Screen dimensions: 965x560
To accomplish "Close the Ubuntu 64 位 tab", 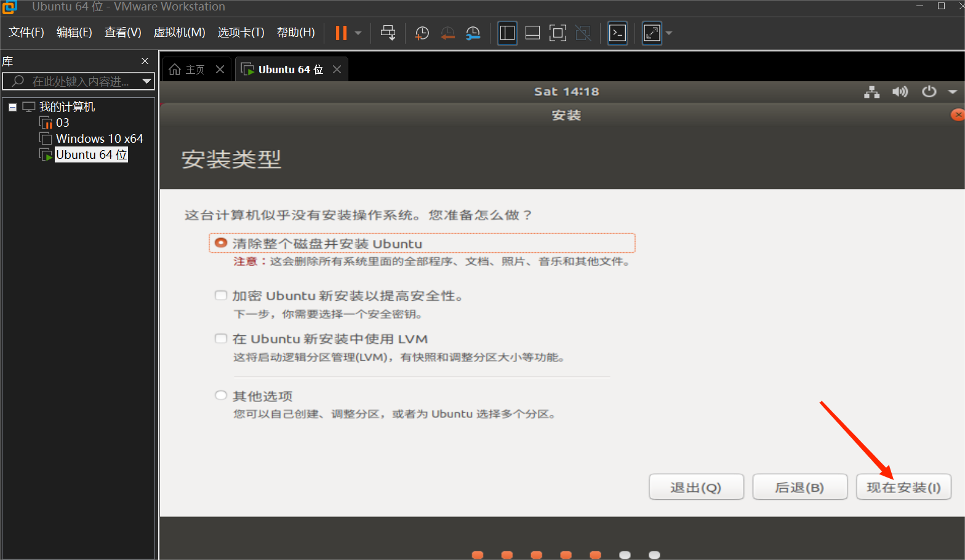I will [337, 70].
